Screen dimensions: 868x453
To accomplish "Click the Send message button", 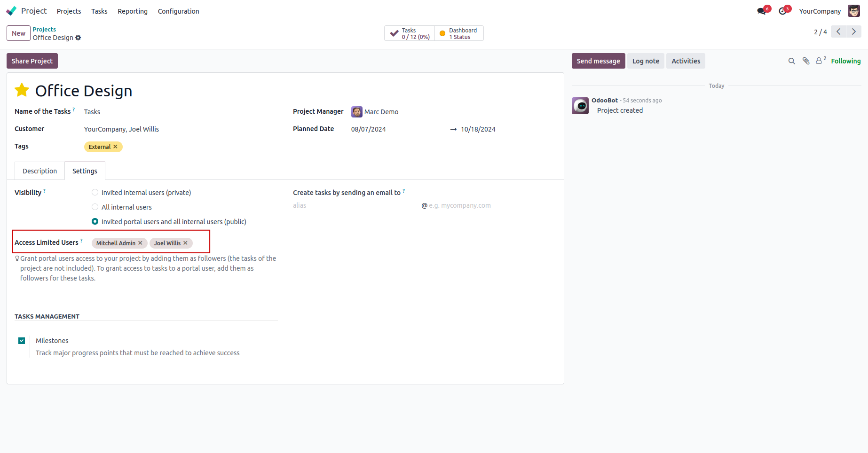I will (x=598, y=61).
